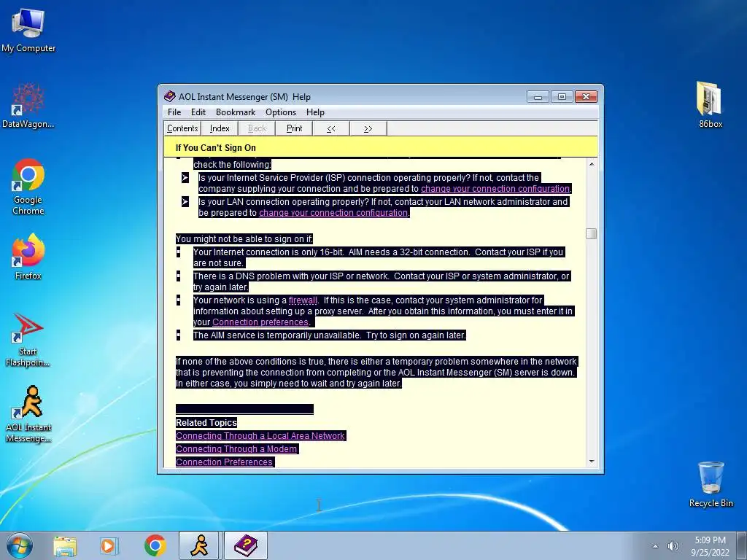Open the firewall definition link
Viewport: 747px width, 560px height.
click(x=303, y=300)
